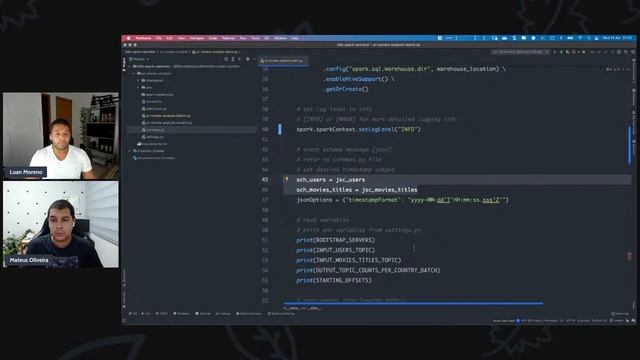
Task: Select the spark-warehouse folder
Action: (157, 95)
